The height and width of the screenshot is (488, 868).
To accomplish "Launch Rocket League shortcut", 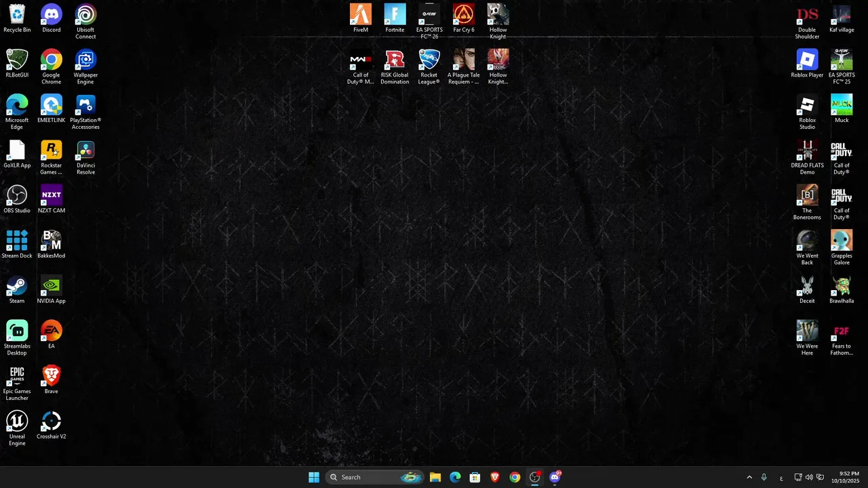I will coord(429,67).
